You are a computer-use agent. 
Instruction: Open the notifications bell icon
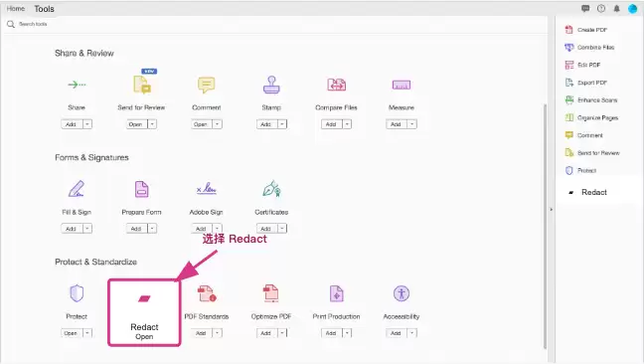(616, 9)
